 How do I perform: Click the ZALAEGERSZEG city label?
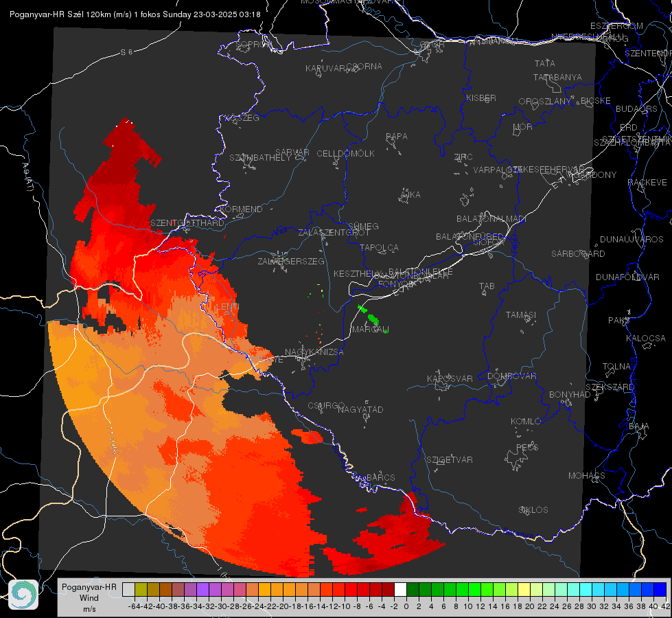[291, 261]
